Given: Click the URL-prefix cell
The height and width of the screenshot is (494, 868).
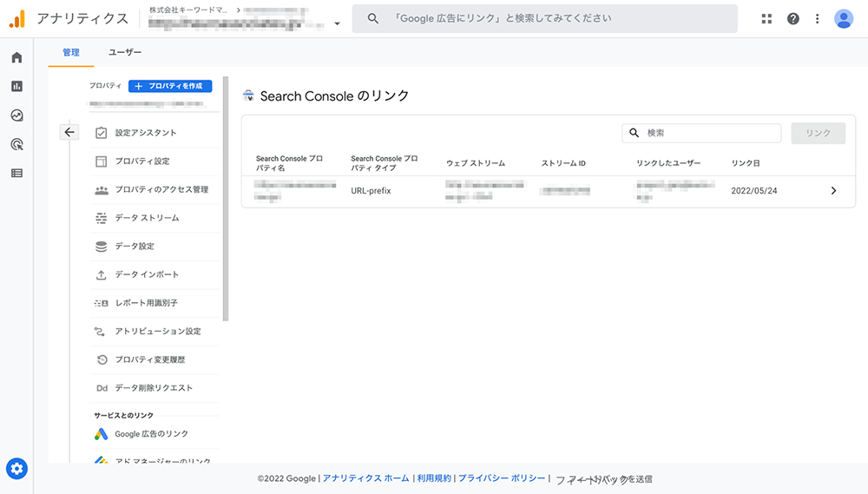Looking at the screenshot, I should point(371,190).
